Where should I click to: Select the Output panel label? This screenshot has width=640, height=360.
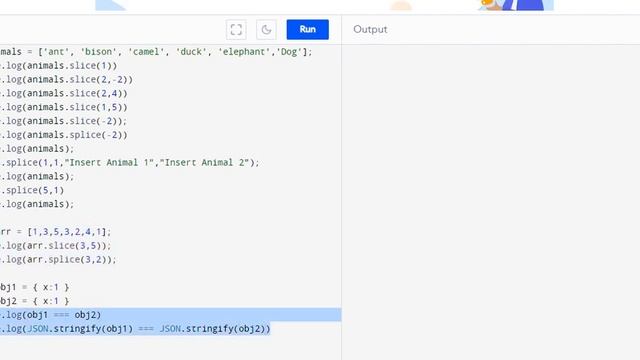370,29
